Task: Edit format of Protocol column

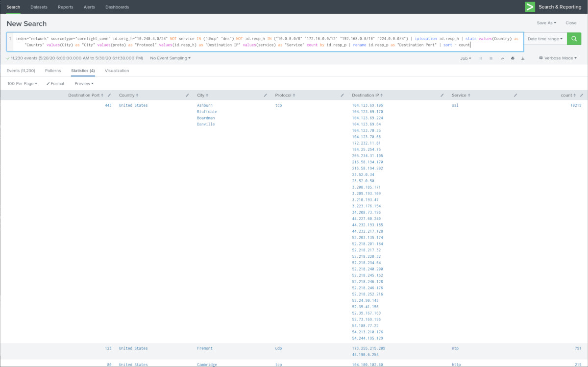Action: click(343, 95)
